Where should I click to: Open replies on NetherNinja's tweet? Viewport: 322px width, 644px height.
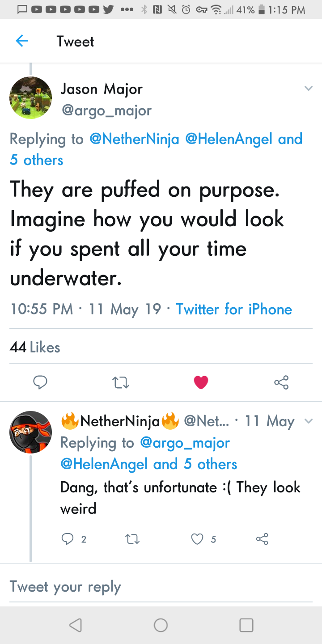[67, 539]
